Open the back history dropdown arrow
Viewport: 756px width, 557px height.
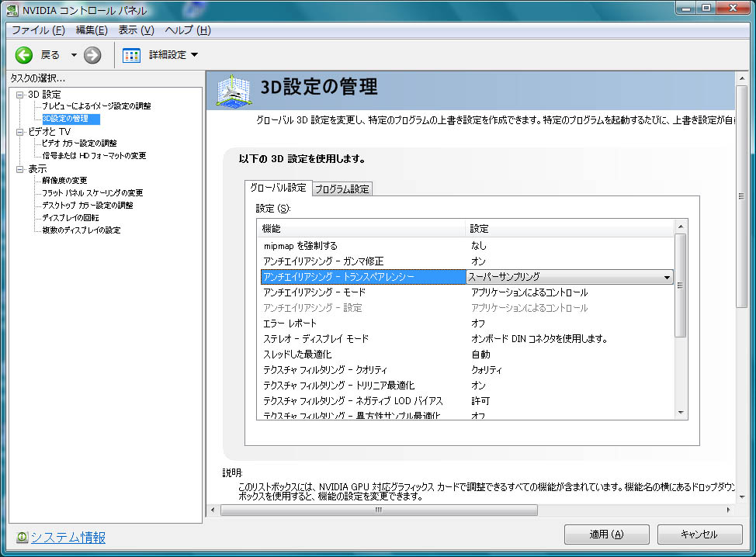pyautogui.click(x=74, y=55)
